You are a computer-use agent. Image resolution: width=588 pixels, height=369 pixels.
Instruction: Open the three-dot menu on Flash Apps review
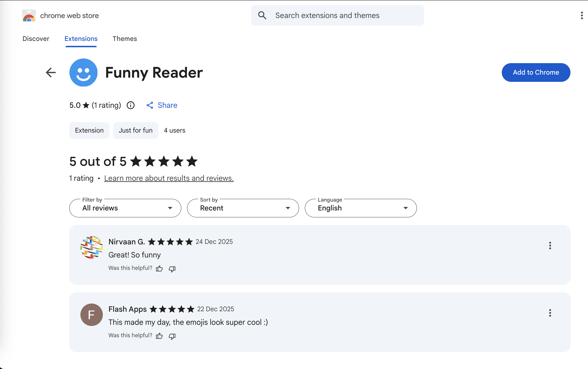(550, 313)
